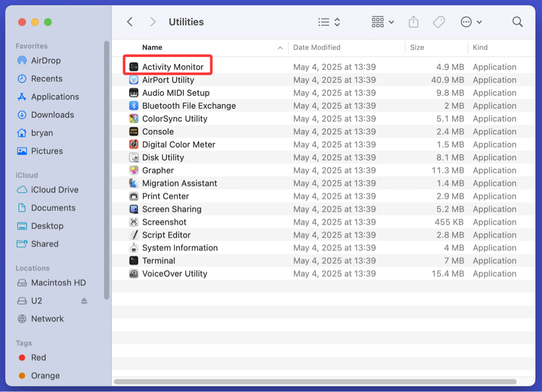Start a search with the magnifying glass
The image size is (542, 392).
pos(517,22)
